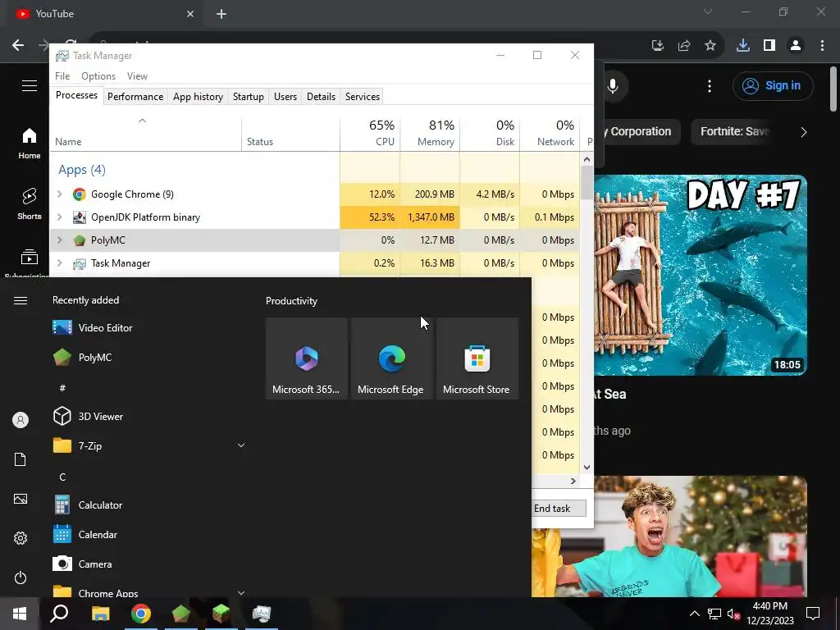
Task: Open Task Manager View menu
Action: [137, 76]
